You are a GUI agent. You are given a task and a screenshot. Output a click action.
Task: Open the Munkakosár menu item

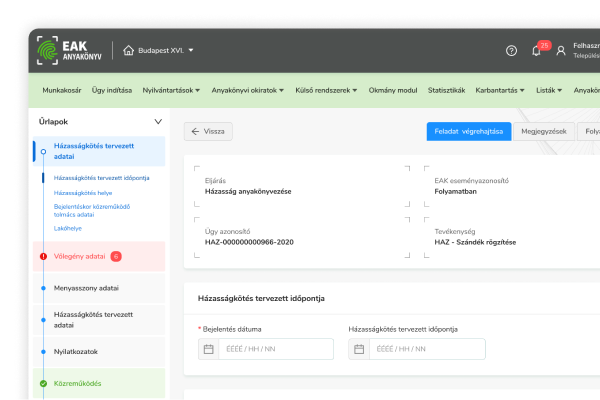pos(62,90)
